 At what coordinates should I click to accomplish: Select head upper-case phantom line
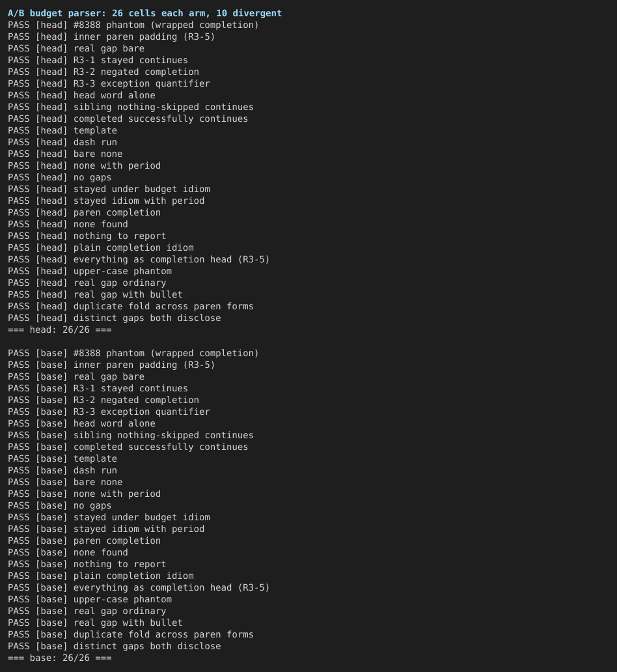pos(90,272)
